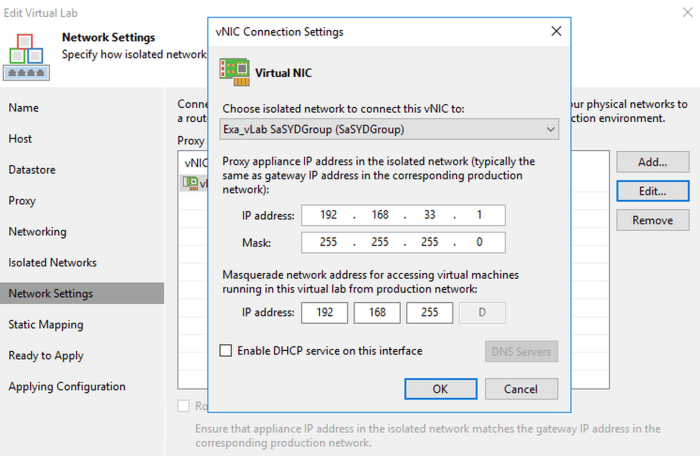
Task: Toggle the disabled checkbox below the vNIC list
Action: tap(183, 406)
